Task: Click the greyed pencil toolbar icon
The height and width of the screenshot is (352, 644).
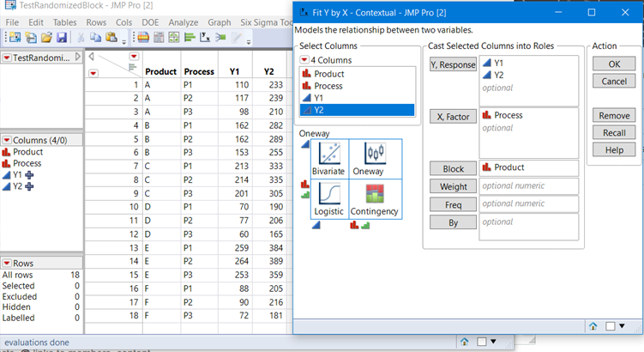Action: point(237,38)
